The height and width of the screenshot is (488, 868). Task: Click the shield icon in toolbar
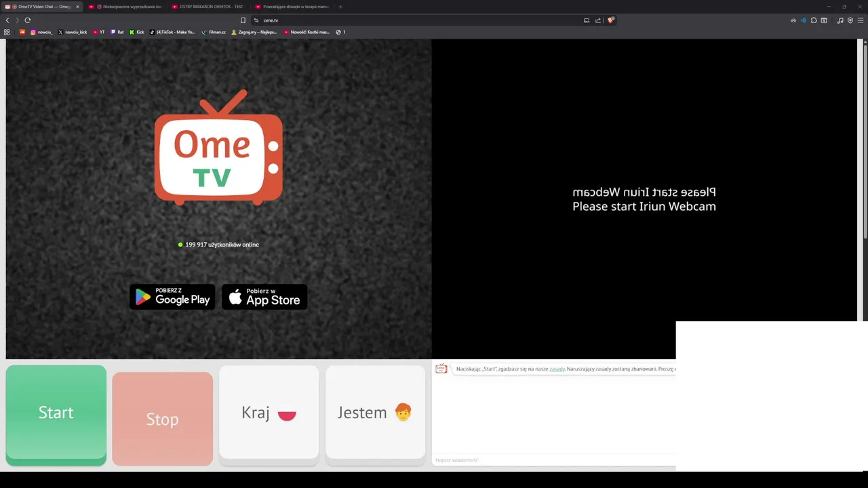click(850, 20)
